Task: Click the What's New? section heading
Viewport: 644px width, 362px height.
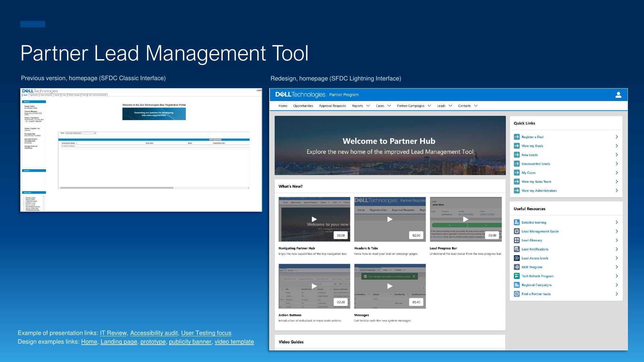Action: [x=290, y=186]
